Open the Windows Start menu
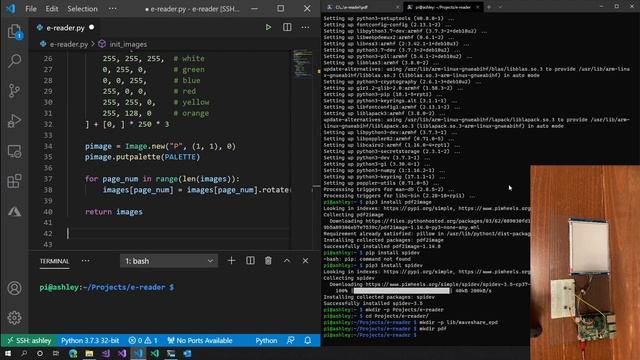 tap(8, 353)
